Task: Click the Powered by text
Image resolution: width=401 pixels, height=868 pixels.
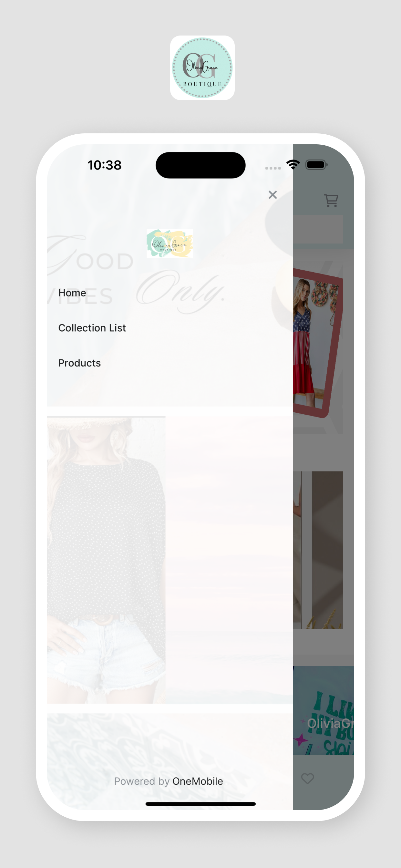Action: pos(141,781)
